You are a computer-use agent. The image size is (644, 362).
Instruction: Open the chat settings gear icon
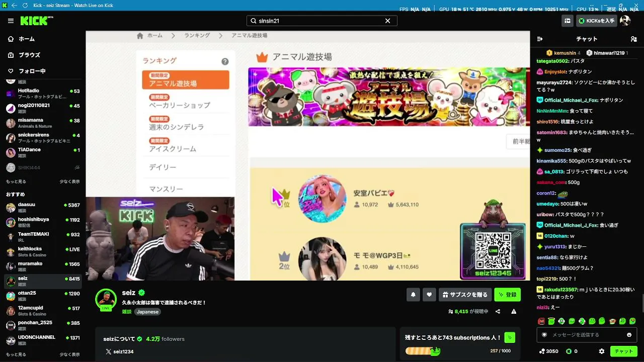coord(602,351)
